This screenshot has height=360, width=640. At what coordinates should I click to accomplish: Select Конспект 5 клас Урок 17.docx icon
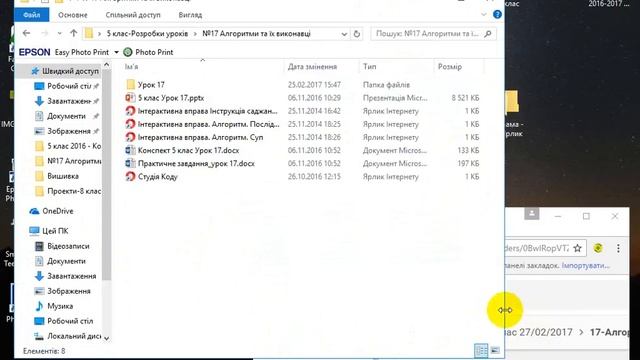pyautogui.click(x=130, y=150)
